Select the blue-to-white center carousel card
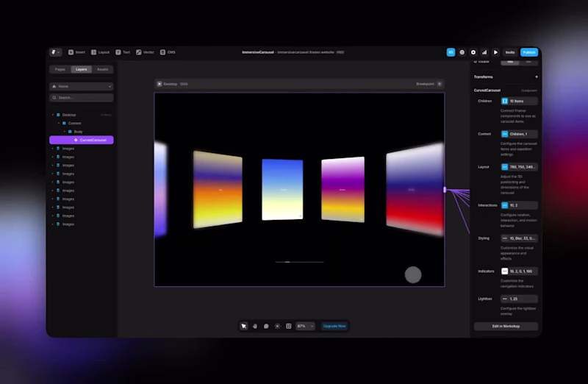This screenshot has height=384, width=588. [x=282, y=190]
